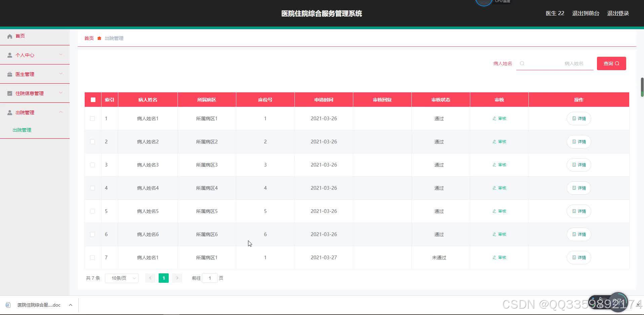Click 退出到前台 in the header
Screen dimensions: 644x315
pyautogui.click(x=586, y=13)
